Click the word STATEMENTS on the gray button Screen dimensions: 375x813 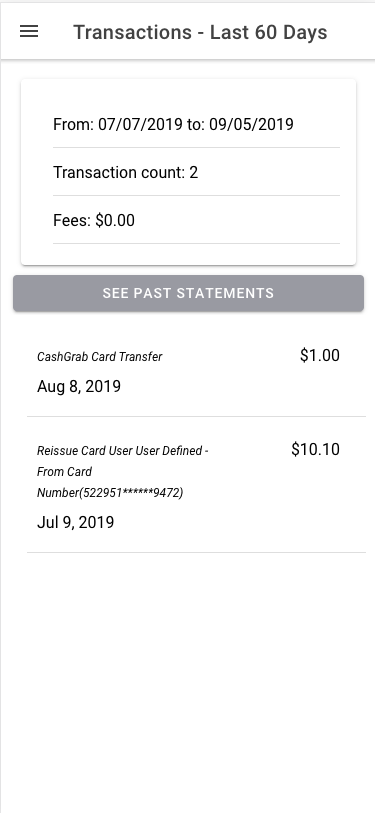(x=225, y=293)
